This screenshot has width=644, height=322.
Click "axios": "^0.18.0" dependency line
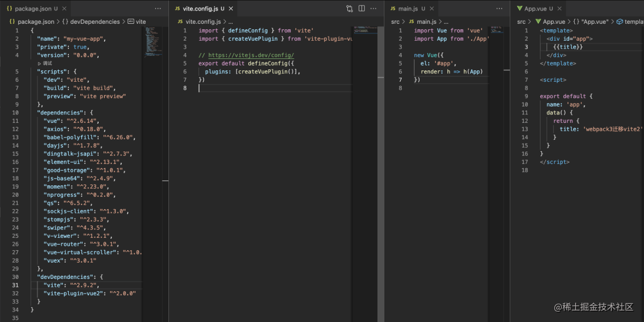click(x=75, y=129)
